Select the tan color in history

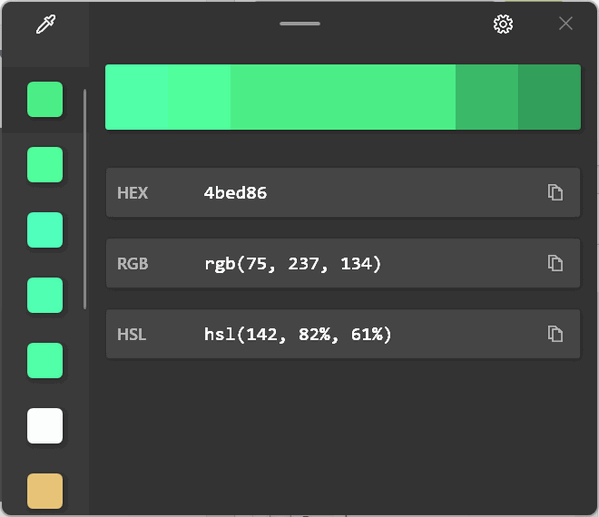click(x=45, y=491)
